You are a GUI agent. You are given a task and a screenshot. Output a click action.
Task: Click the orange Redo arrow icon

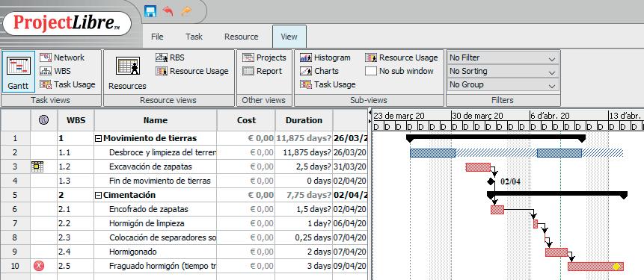186,11
